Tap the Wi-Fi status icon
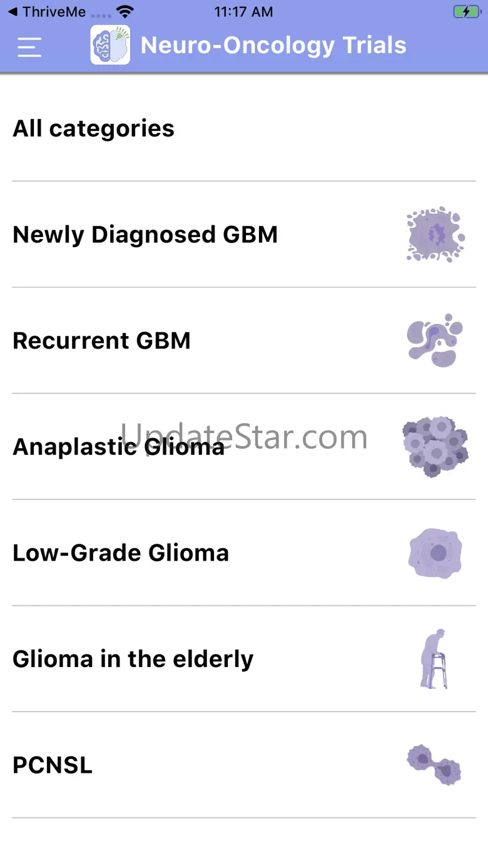This screenshot has width=488, height=868. coord(126,11)
